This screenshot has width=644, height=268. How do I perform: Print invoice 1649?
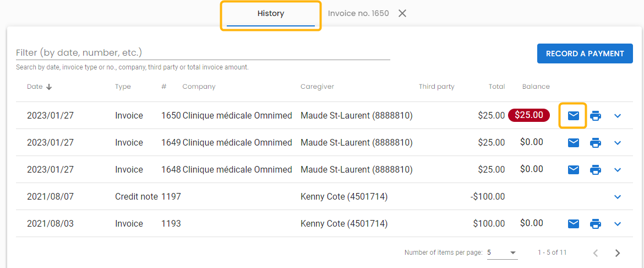596,143
